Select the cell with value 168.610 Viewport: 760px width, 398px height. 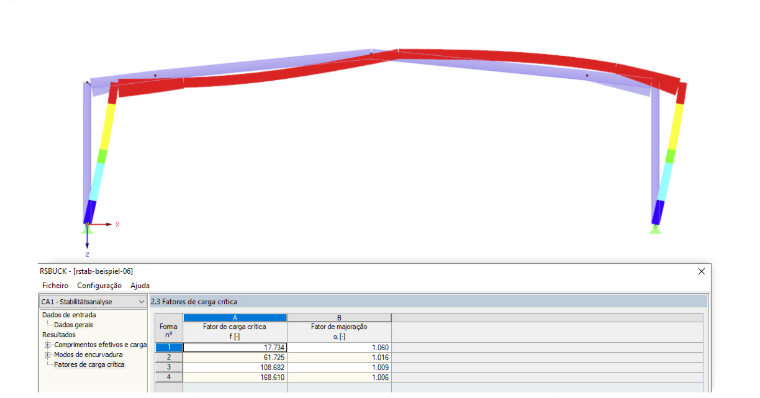235,377
